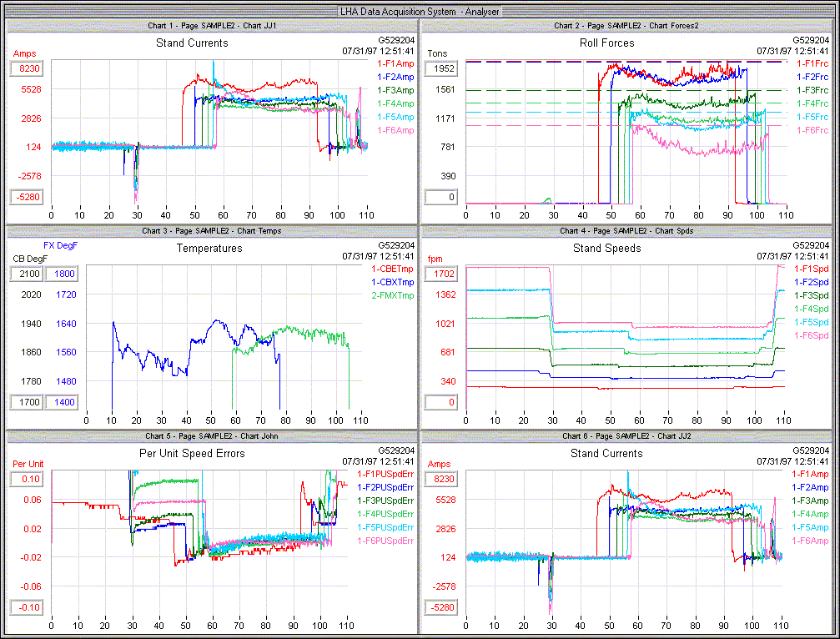Screen dimensions: 840x639
Task: Click the Temperatures chart title
Action: click(x=209, y=248)
